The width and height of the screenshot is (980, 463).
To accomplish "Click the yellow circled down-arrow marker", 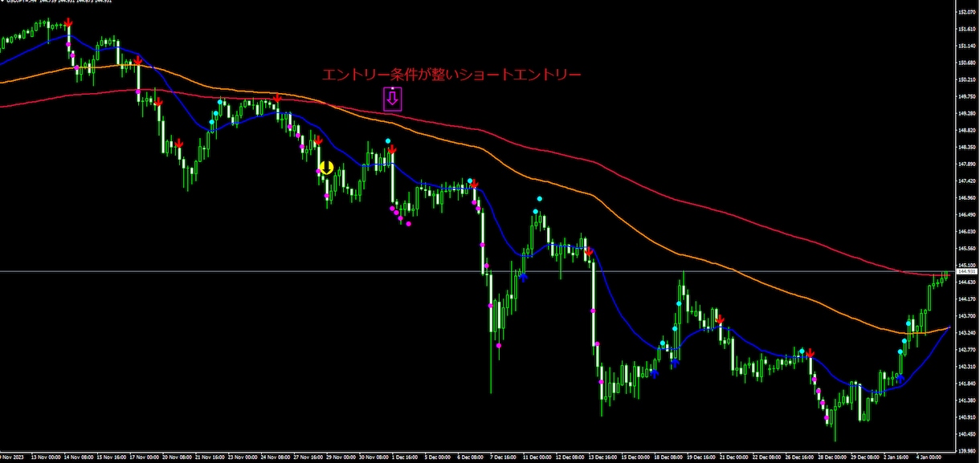I will pos(326,168).
